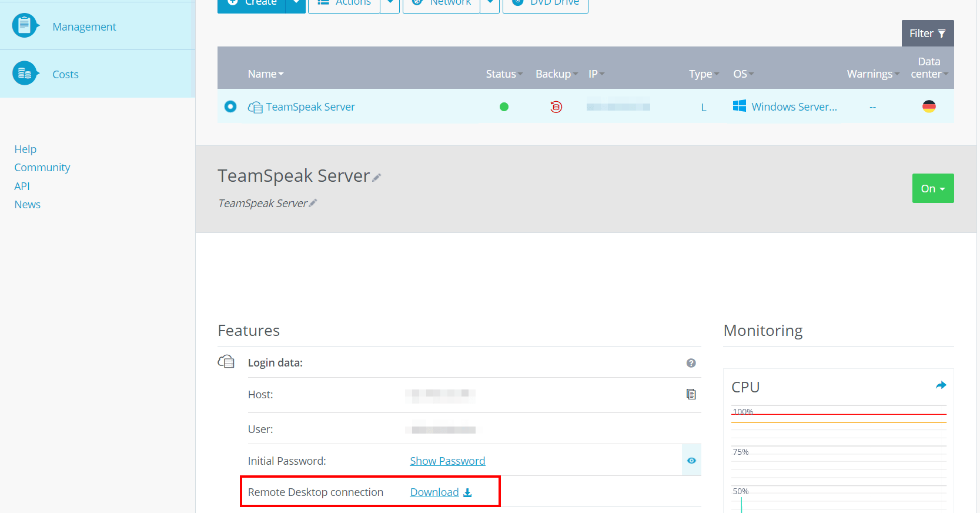980x513 pixels.
Task: Open the Filter button
Action: tap(928, 34)
